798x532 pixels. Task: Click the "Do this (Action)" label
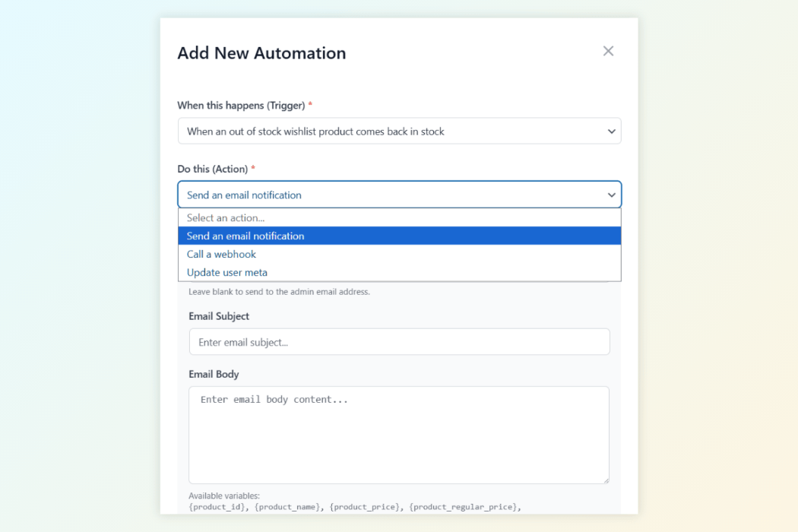[212, 169]
